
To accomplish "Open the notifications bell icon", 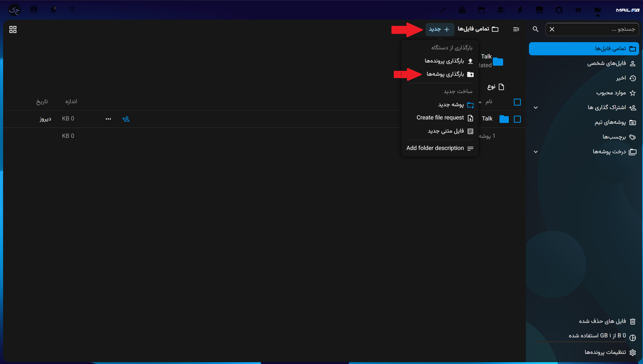I will coord(53,10).
